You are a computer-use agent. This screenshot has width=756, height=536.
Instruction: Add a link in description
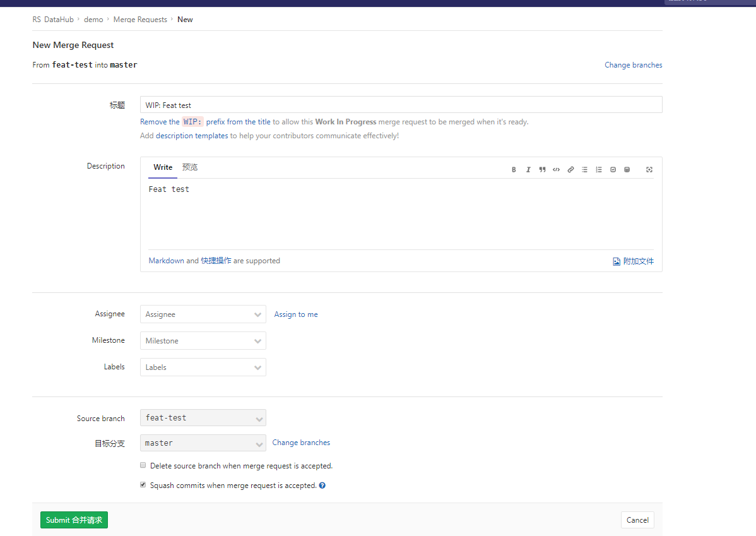click(570, 169)
